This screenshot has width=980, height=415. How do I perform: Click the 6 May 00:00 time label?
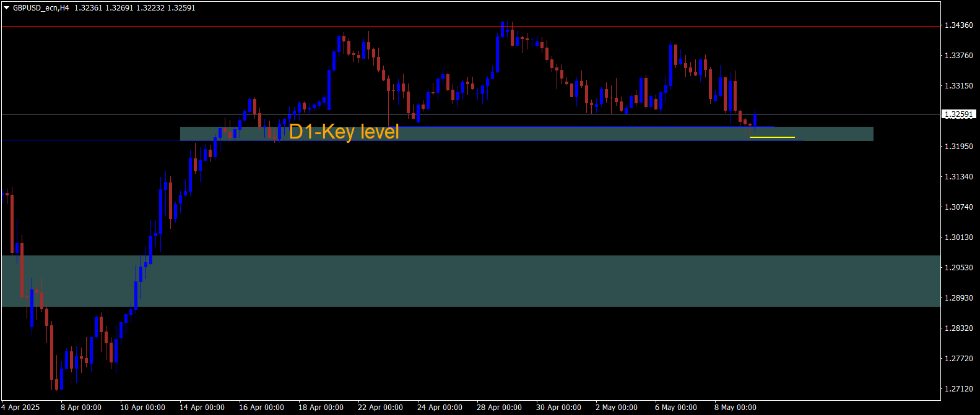tap(676, 408)
